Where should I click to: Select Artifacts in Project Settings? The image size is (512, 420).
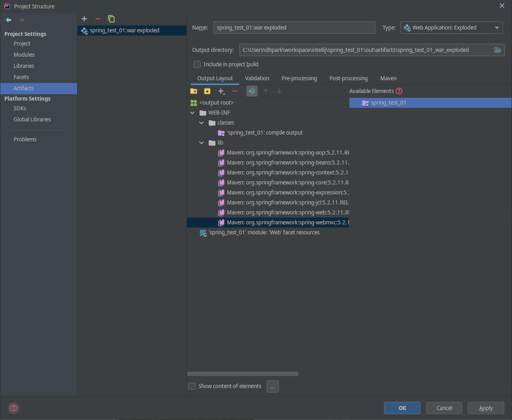point(39,88)
